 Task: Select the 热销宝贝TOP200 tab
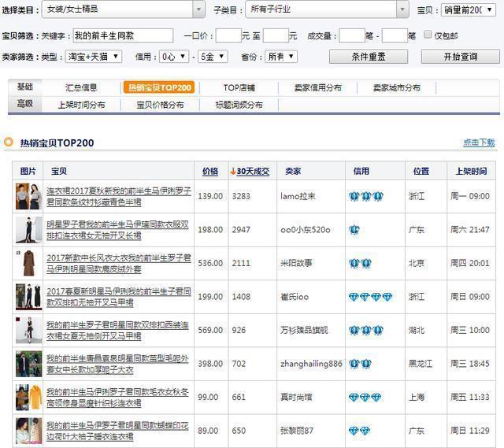tap(159, 87)
